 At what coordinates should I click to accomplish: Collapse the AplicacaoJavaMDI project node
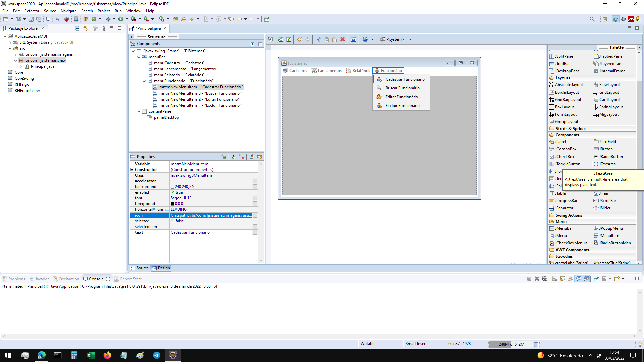coord(5,36)
